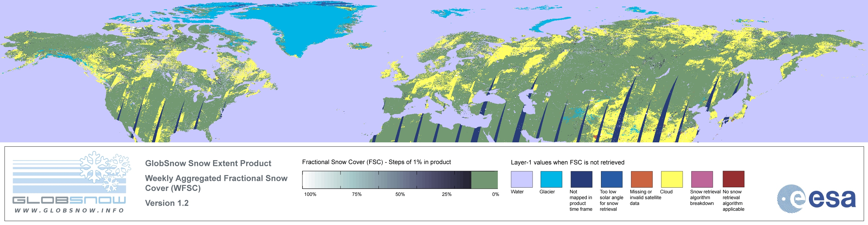Click the 'Too low solar angle' blue swatch
This screenshot has width=868, height=225.
612,179
